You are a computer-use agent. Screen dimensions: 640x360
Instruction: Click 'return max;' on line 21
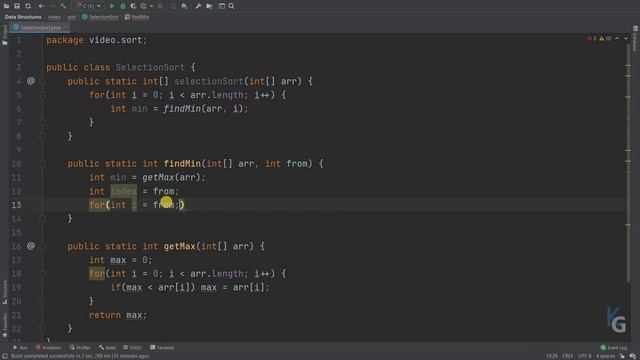(118, 315)
